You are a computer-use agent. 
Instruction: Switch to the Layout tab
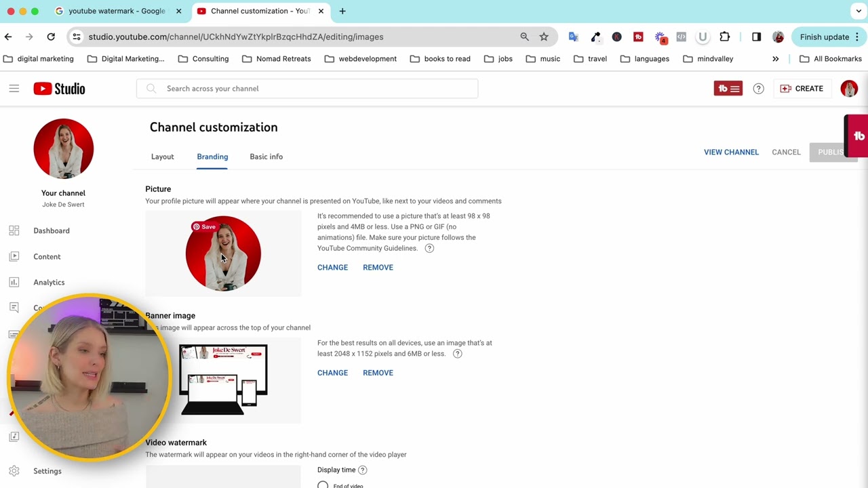pyautogui.click(x=163, y=157)
